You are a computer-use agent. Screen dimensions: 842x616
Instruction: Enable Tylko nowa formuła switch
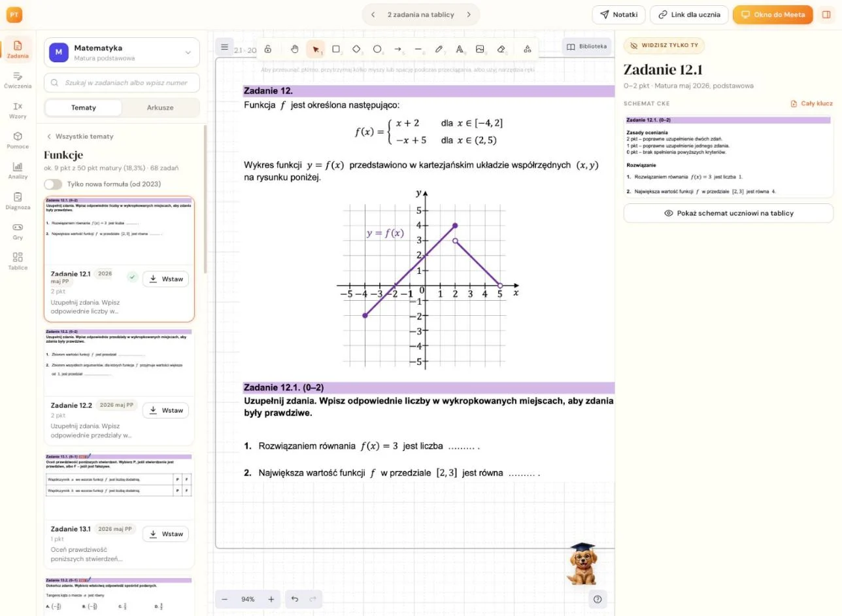[x=53, y=184]
